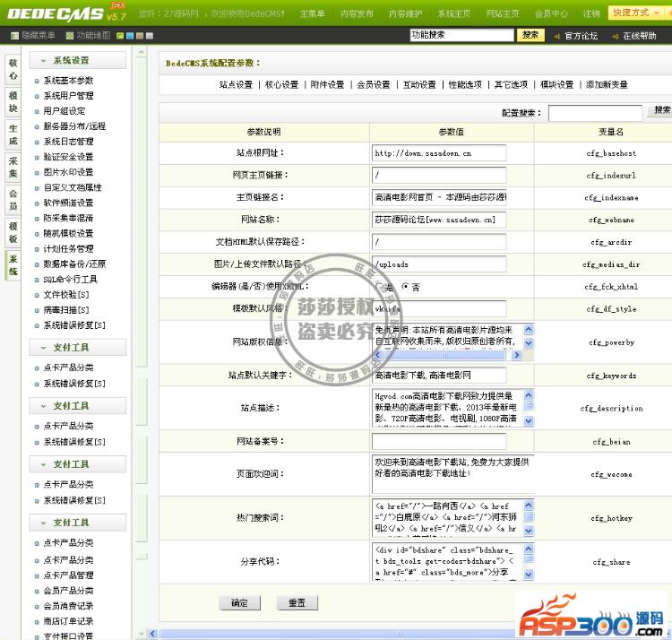Click the 重置 reset button

(297, 602)
